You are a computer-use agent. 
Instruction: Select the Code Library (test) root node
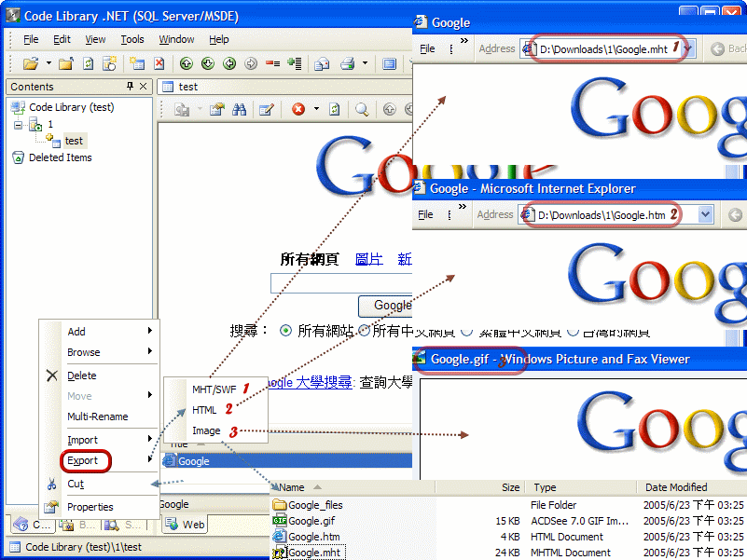pyautogui.click(x=72, y=107)
